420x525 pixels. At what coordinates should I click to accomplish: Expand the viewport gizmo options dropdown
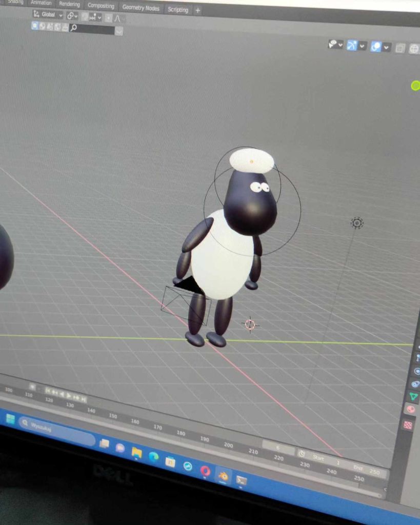pos(362,46)
